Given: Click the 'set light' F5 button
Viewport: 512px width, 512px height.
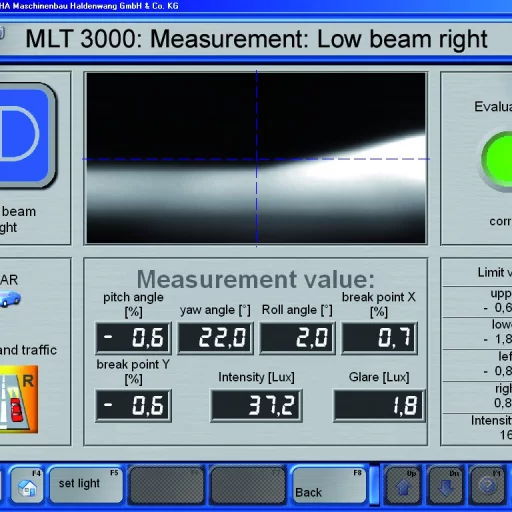Looking at the screenshot, I should [86, 484].
